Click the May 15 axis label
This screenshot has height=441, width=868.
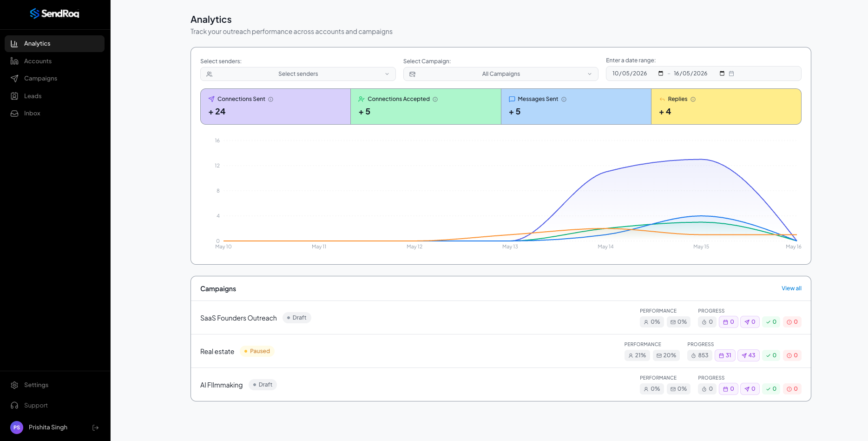pos(701,247)
